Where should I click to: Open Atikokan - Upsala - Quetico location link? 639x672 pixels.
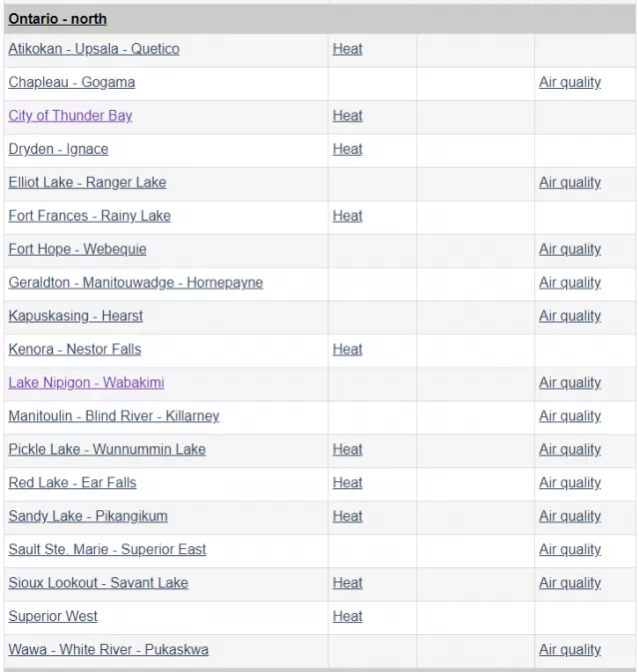click(x=94, y=49)
